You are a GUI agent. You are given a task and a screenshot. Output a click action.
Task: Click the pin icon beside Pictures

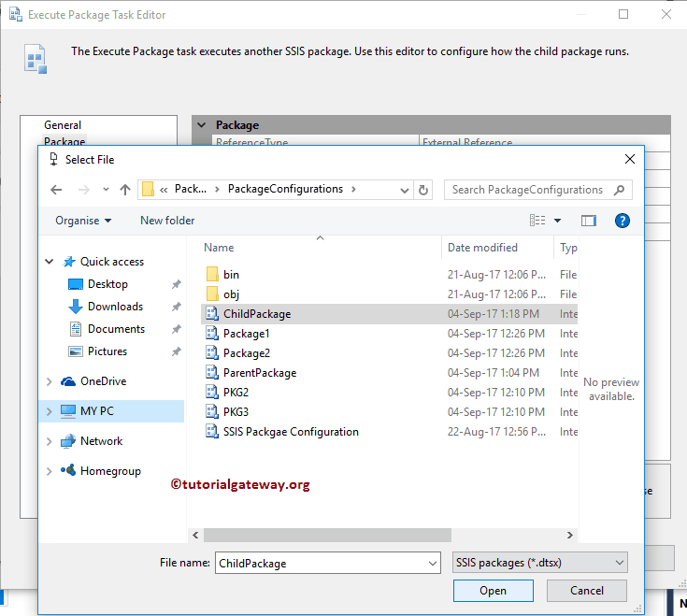pos(176,351)
